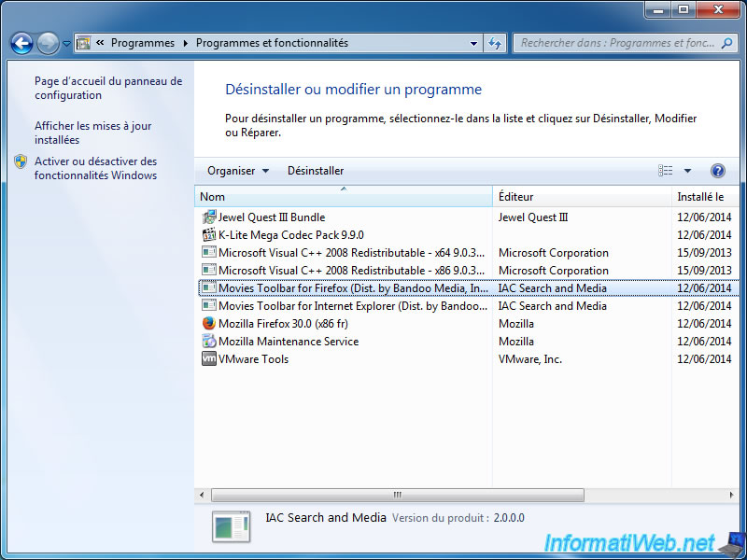This screenshot has width=747, height=560.
Task: Maximize the Programmes et fonctionnalités window
Action: point(684,9)
